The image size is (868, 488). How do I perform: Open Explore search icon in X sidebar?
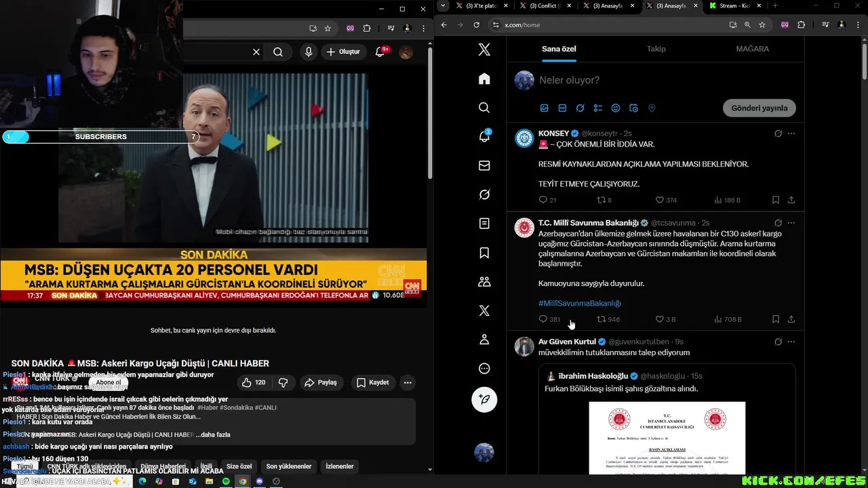point(484,108)
